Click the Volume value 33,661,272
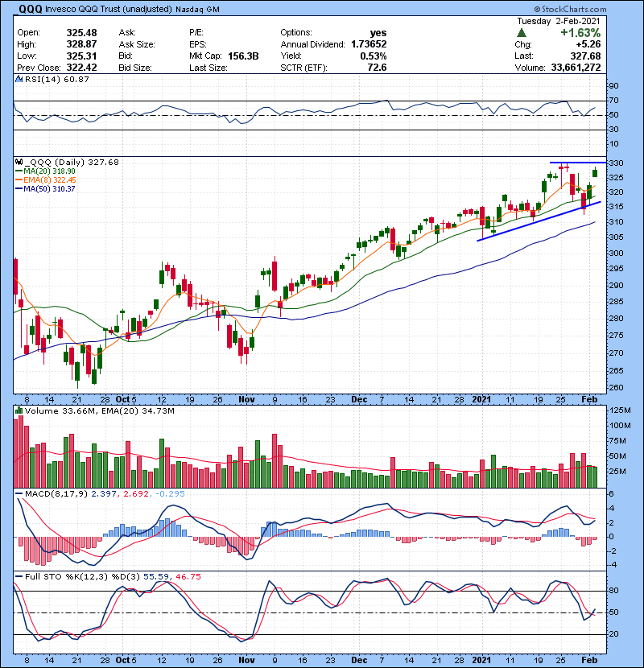Screen dimensions: 644x668 point(576,68)
